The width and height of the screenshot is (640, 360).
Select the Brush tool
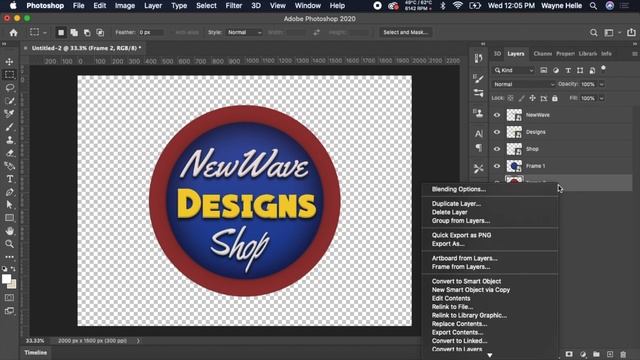click(9, 127)
